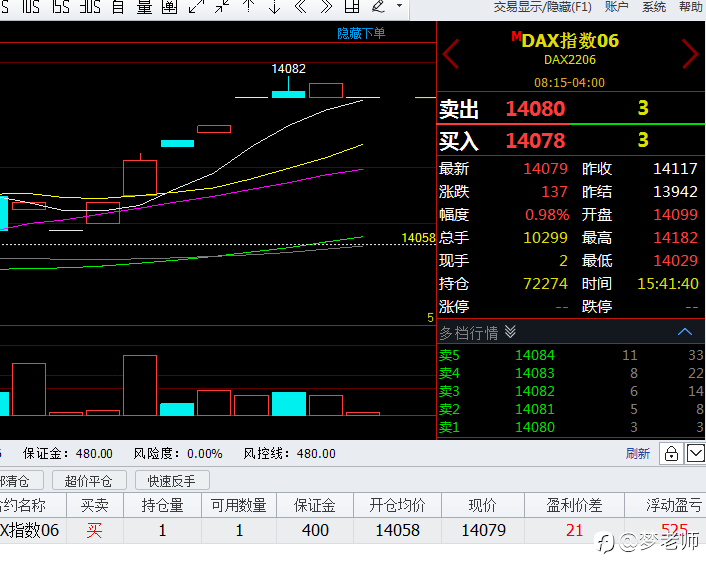The width and height of the screenshot is (706, 579).
Task: Click the 买卖 column header
Action: 95,505
